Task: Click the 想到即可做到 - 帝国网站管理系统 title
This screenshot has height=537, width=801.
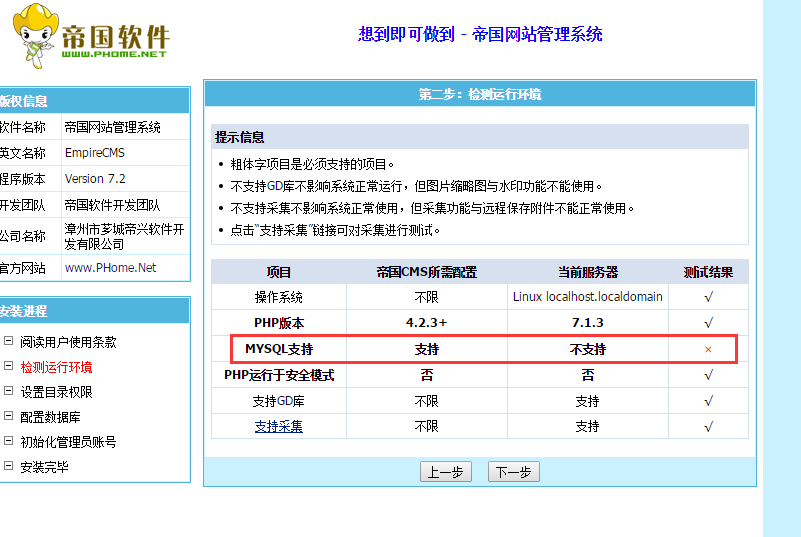Action: click(480, 34)
